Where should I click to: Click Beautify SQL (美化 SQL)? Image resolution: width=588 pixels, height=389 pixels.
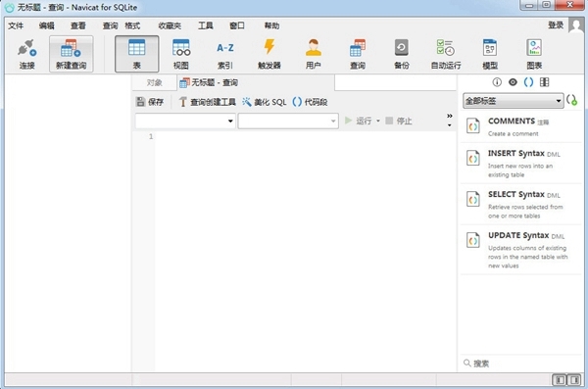pyautogui.click(x=264, y=102)
